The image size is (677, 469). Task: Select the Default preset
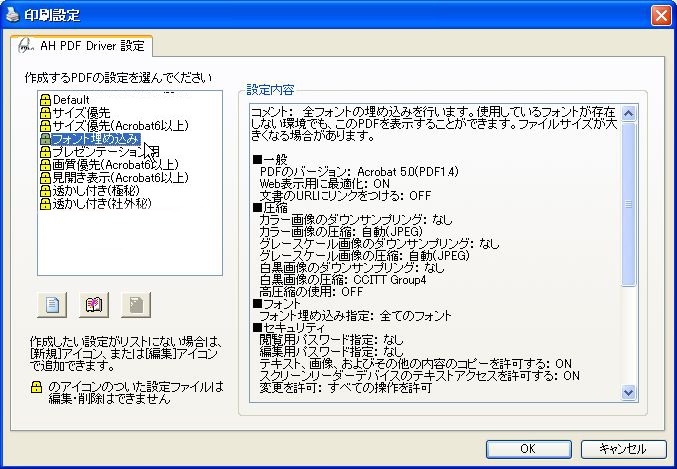71,100
